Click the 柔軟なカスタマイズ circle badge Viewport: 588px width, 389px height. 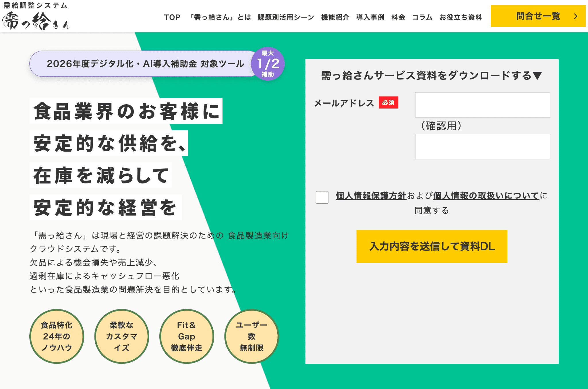[x=122, y=336]
